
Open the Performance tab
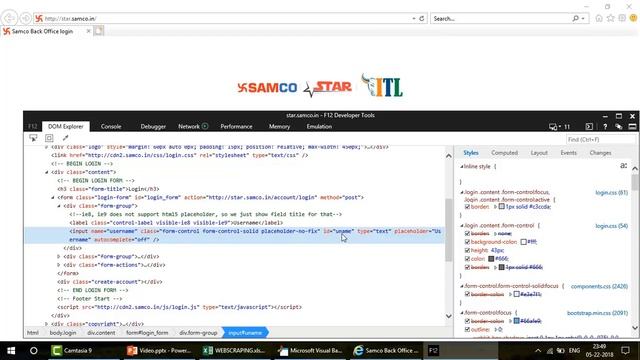pos(236,127)
